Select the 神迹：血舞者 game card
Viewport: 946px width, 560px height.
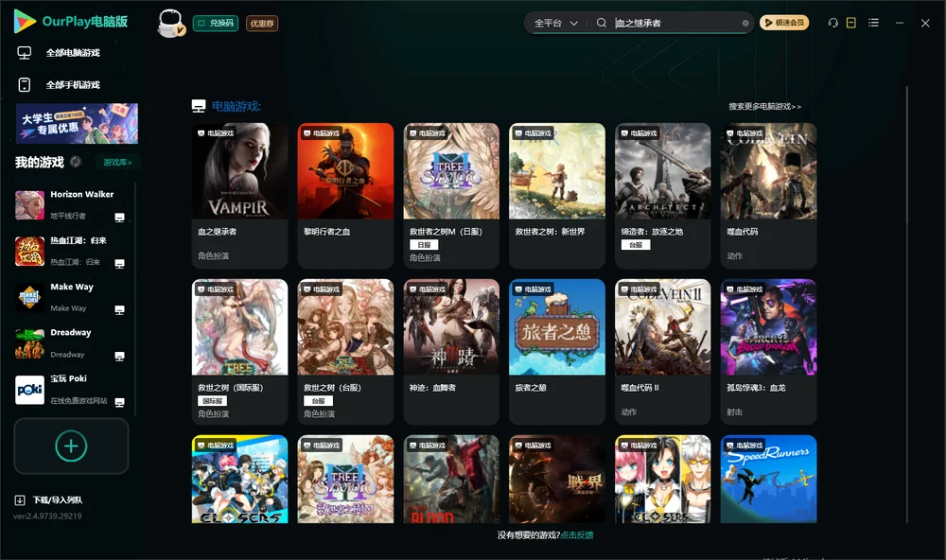tap(451, 352)
